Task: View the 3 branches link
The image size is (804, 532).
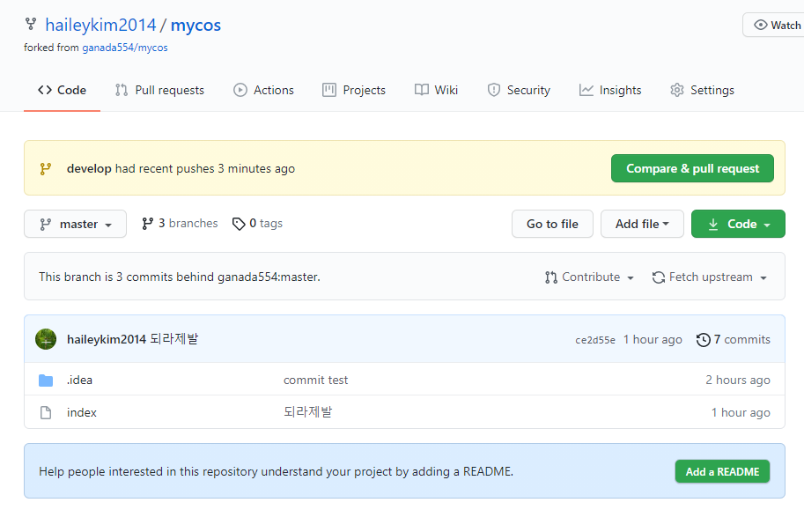Action: (x=180, y=224)
